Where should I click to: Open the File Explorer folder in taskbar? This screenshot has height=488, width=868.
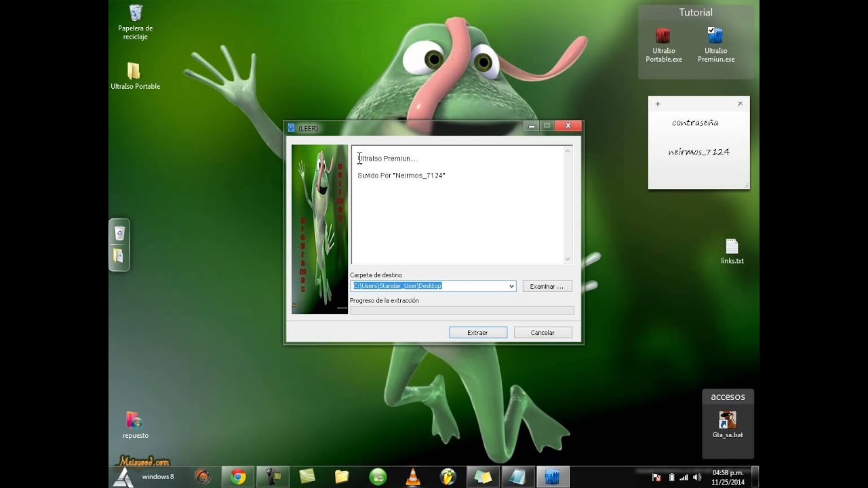[342, 476]
